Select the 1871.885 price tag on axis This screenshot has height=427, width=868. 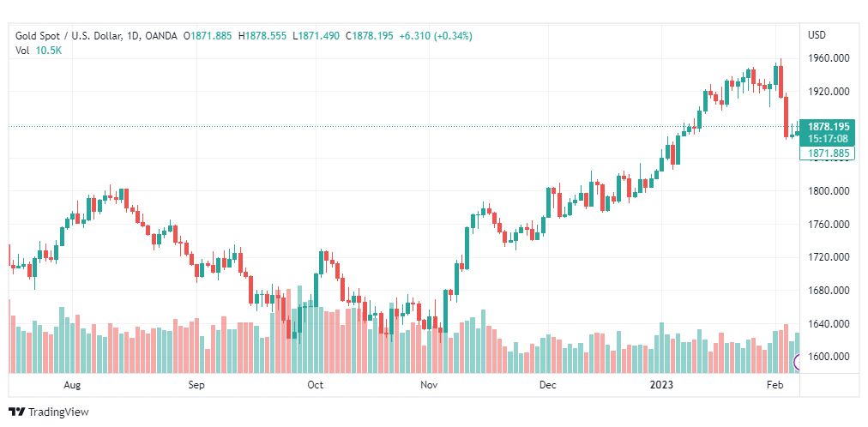[828, 153]
